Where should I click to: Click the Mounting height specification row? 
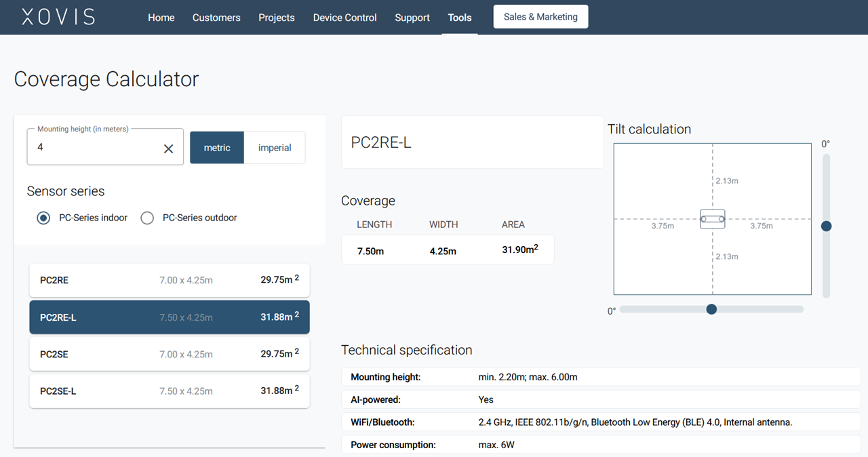[x=601, y=377]
